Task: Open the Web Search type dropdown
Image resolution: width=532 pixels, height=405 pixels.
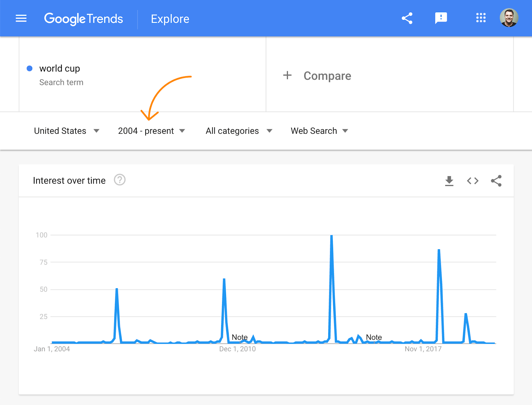Action: coord(319,131)
